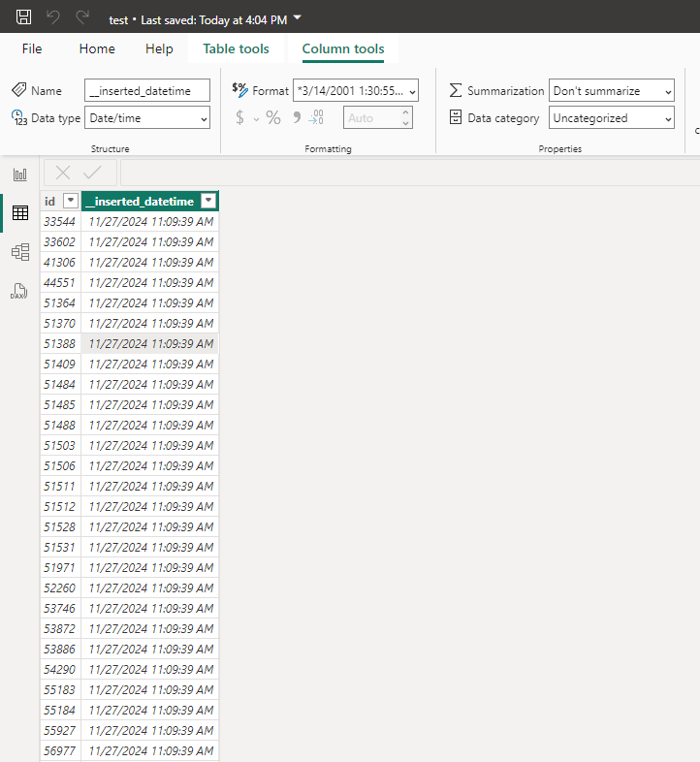Switch to Table view icon
This screenshot has width=700, height=762.
click(20, 213)
